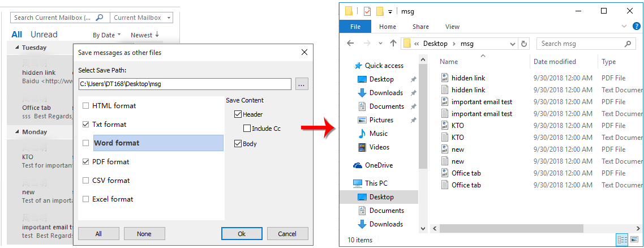The image size is (644, 248).
Task: Click the refresh icon beside the address bar
Action: pos(524,44)
